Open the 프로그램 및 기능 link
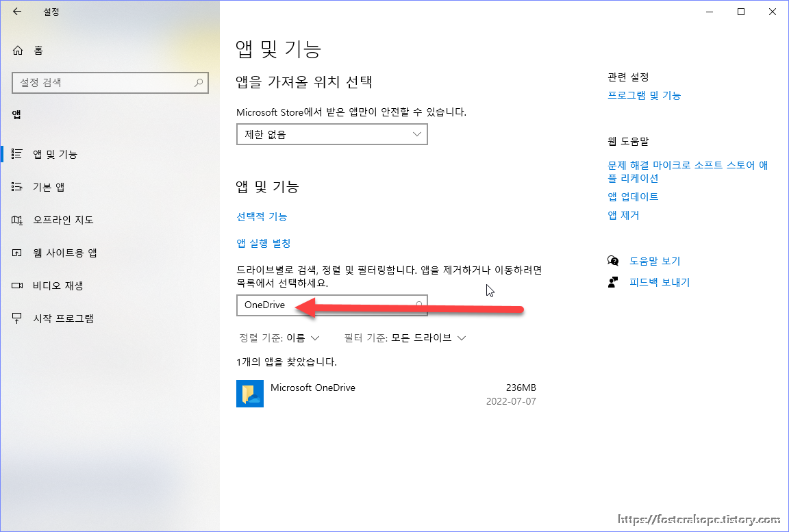The width and height of the screenshot is (789, 532). (644, 96)
